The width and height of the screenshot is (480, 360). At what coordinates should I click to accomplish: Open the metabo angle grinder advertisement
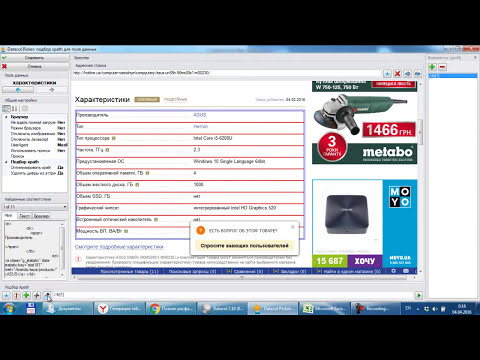pyautogui.click(x=364, y=123)
